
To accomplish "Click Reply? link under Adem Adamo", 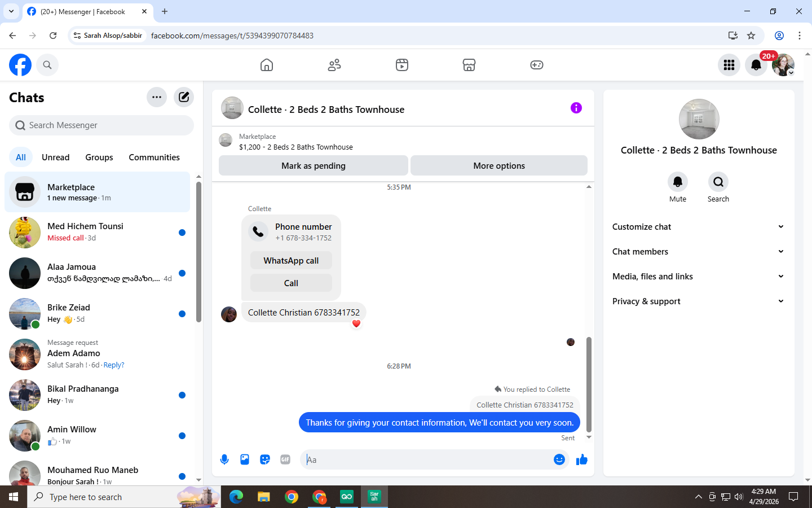I will coord(114,365).
